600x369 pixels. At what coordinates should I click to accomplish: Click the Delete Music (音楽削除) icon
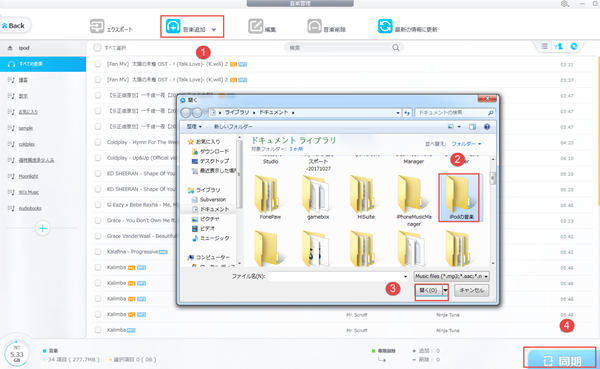314,26
